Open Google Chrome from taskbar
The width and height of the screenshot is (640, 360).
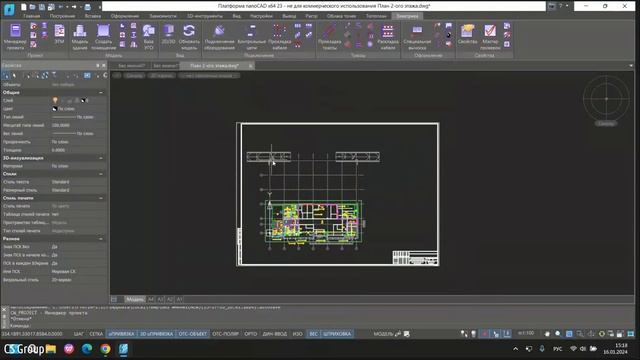pyautogui.click(x=105, y=349)
